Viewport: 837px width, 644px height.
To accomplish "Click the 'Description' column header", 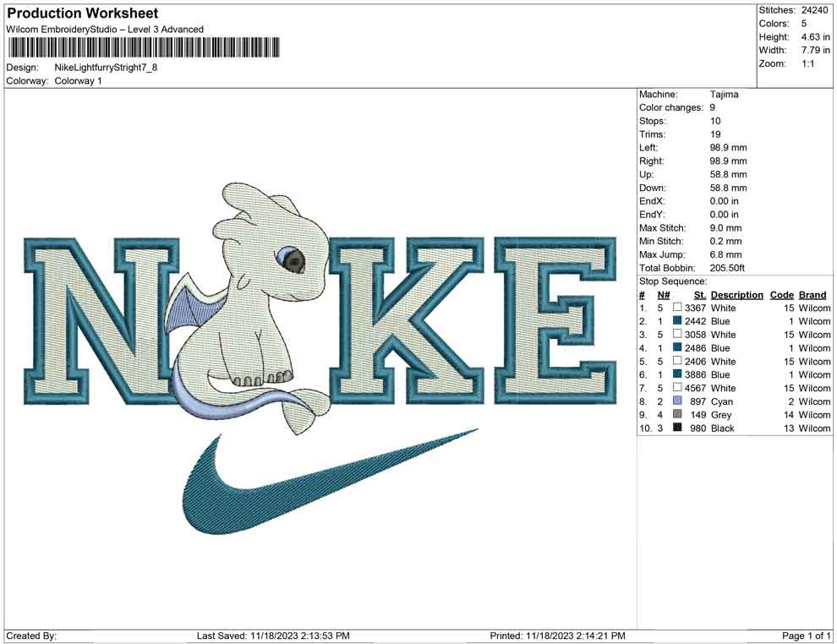I will (736, 295).
